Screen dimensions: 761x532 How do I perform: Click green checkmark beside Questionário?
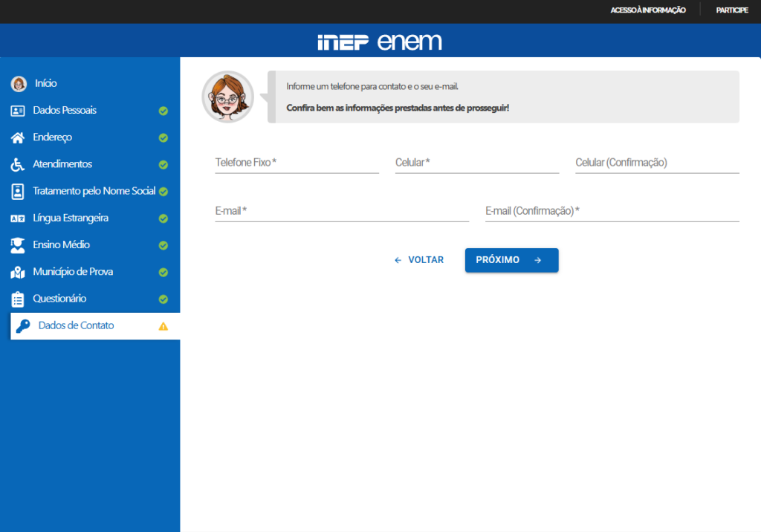163,299
